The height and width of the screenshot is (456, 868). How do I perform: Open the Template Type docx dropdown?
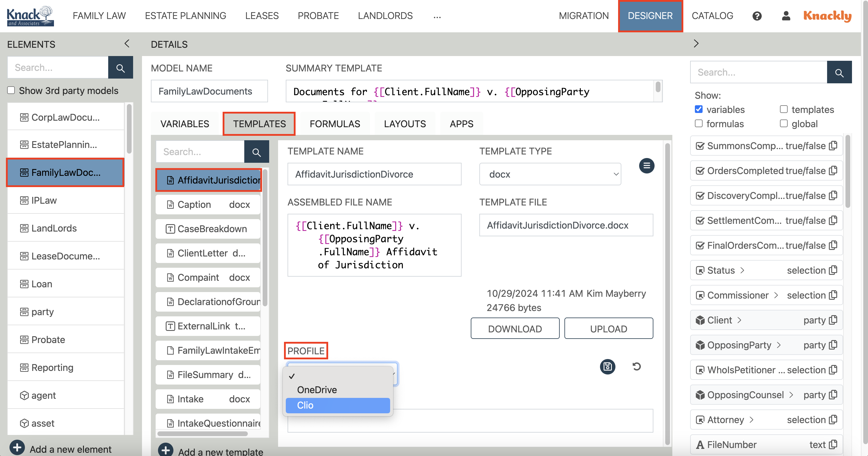point(550,174)
